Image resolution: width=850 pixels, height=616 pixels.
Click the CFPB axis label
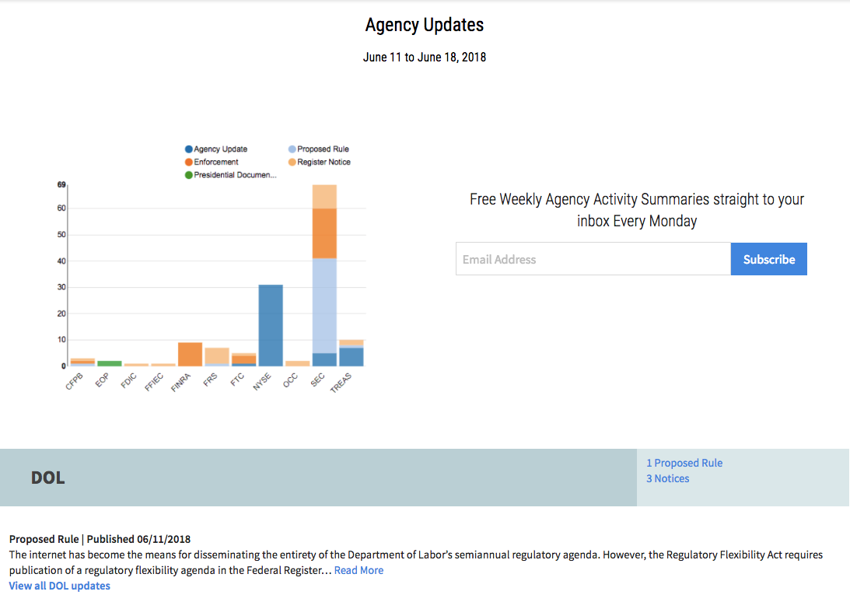point(74,382)
